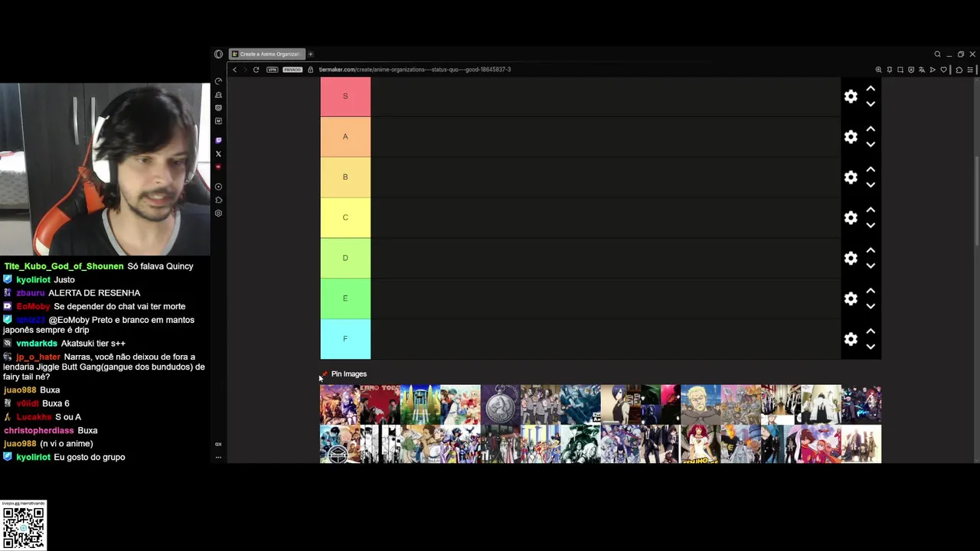This screenshot has height=551, width=980.
Task: Click chat username Lucakhs
Action: click(x=34, y=417)
